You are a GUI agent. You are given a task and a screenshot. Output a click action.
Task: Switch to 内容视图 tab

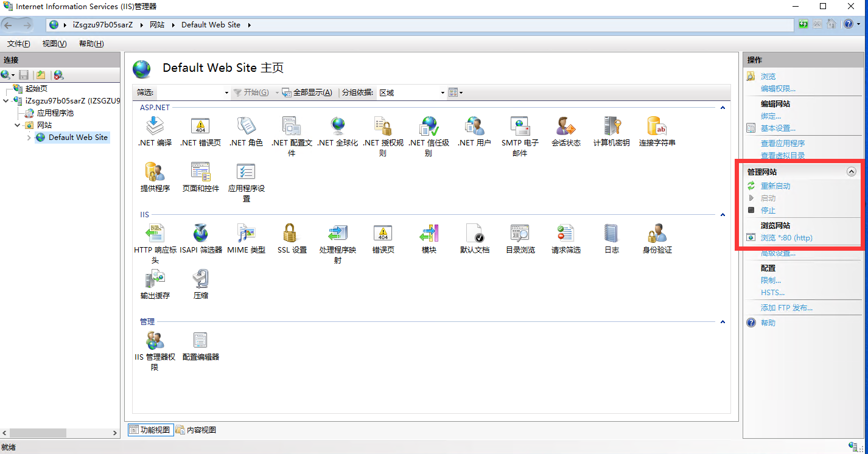(196, 430)
